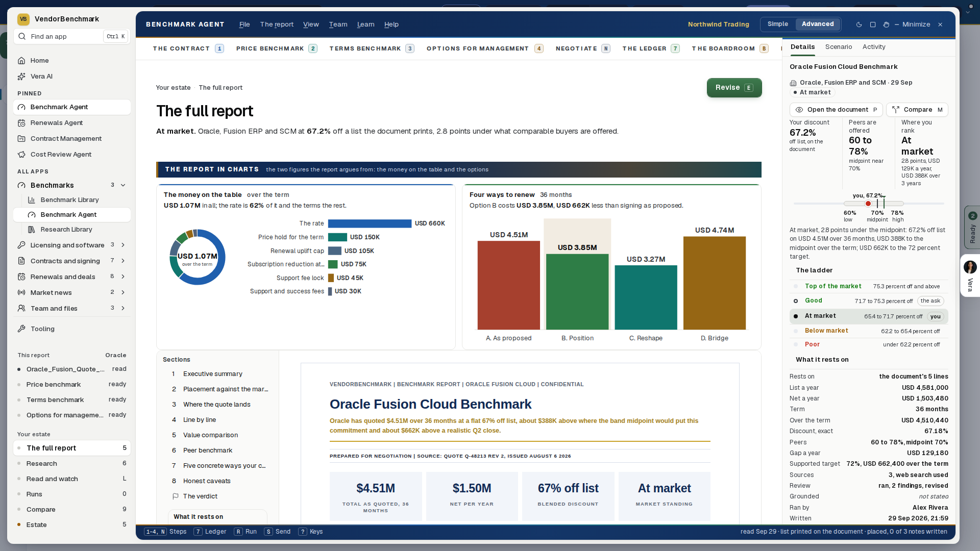Image resolution: width=980 pixels, height=551 pixels.
Task: Open pinned Contract Management app
Action: click(x=71, y=139)
